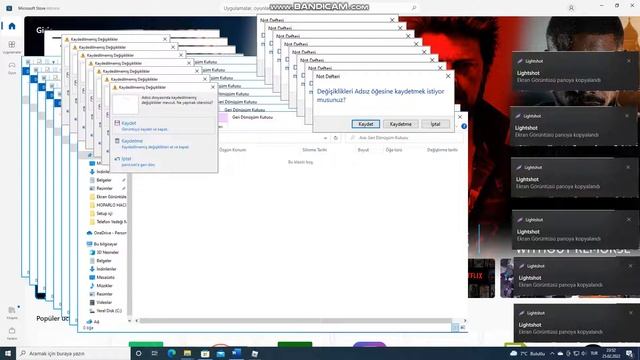Select the MOPARLO HACI folder in navigation pane

108,205
